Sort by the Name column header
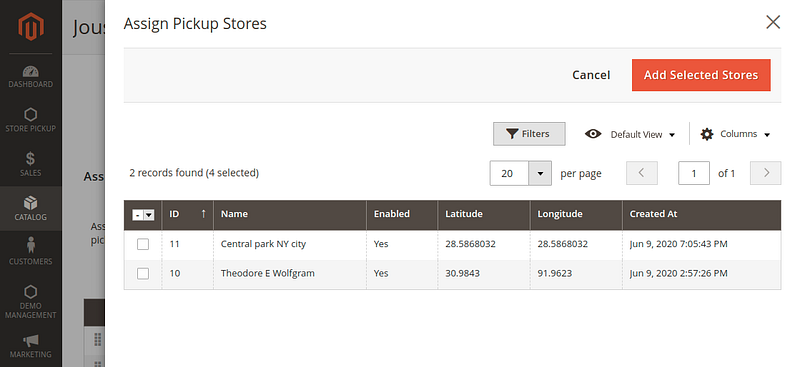The image size is (800, 367). [x=290, y=214]
